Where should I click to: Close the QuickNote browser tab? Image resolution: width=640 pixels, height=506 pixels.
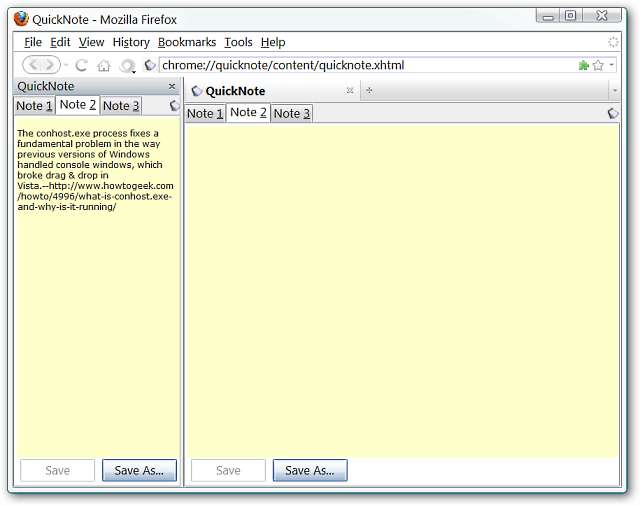tap(350, 91)
